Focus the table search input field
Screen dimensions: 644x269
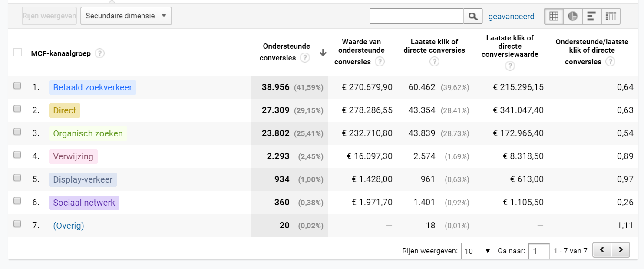click(x=416, y=16)
